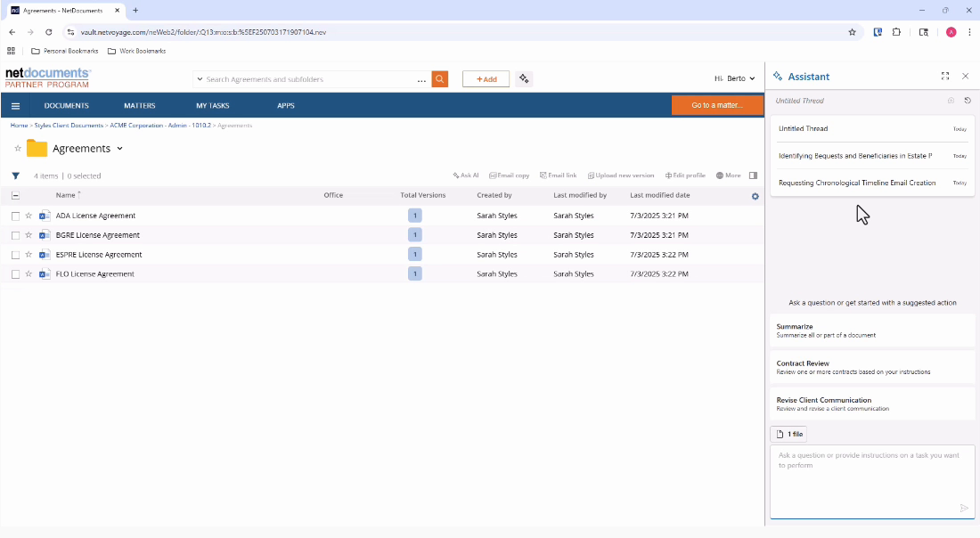The height and width of the screenshot is (538, 980).
Task: Click the Assistant question text box
Action: coord(872,481)
